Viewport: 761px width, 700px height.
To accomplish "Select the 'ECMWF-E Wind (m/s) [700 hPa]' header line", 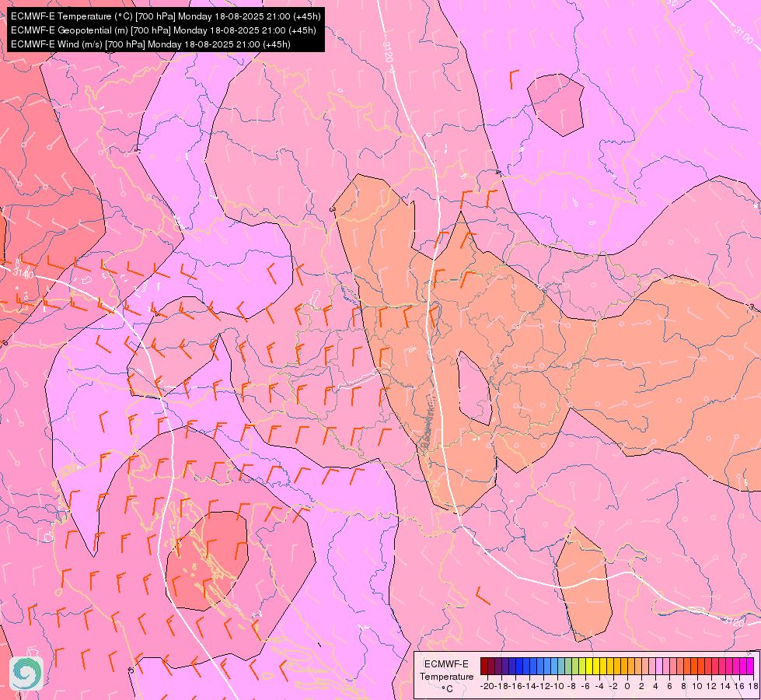I will (x=151, y=44).
